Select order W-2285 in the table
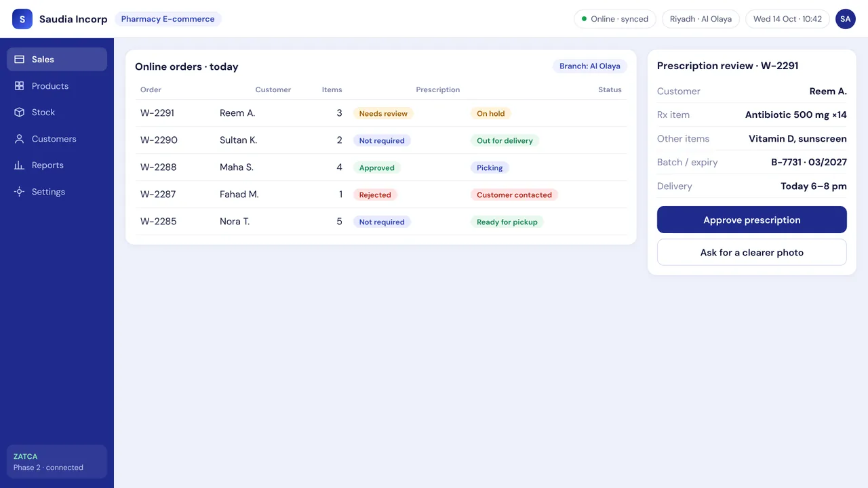Screen dimensions: 868x488 pos(381,222)
